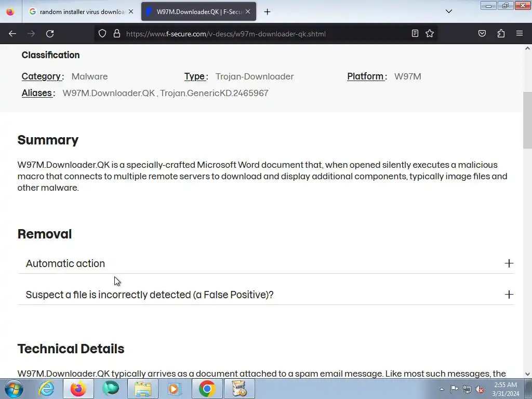Viewport: 532px width, 399px height.
Task: Click the muted volume tray icon
Action: (x=480, y=389)
